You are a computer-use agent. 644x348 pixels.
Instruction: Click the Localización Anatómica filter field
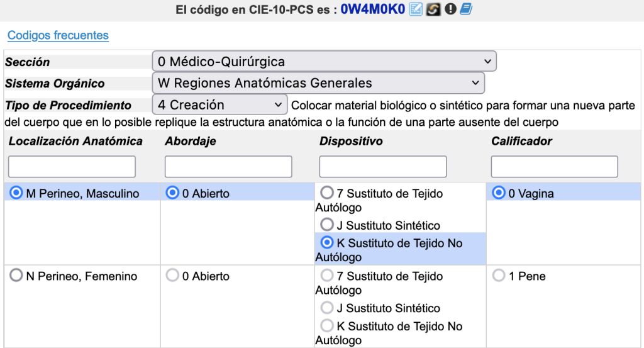click(72, 167)
